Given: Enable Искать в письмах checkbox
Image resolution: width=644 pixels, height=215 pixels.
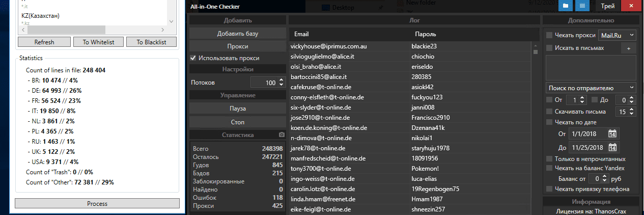Looking at the screenshot, I should pyautogui.click(x=549, y=48).
